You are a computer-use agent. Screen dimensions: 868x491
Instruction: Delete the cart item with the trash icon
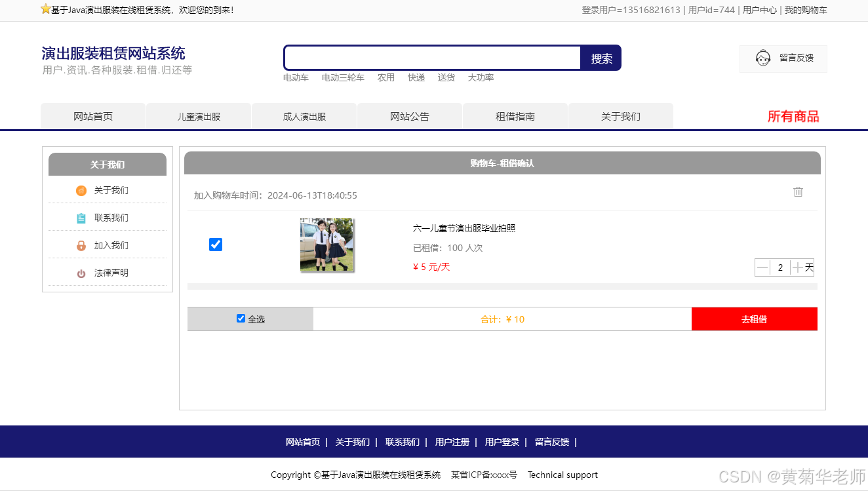point(798,191)
